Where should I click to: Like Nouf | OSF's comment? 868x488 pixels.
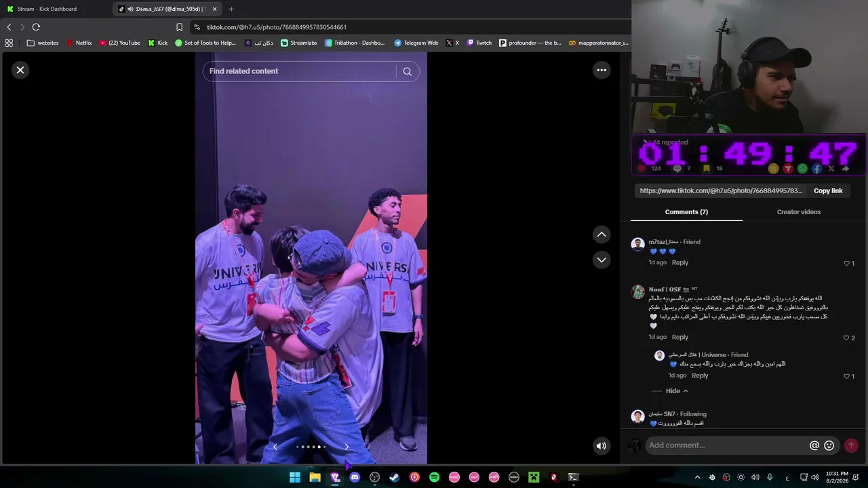[x=846, y=338]
